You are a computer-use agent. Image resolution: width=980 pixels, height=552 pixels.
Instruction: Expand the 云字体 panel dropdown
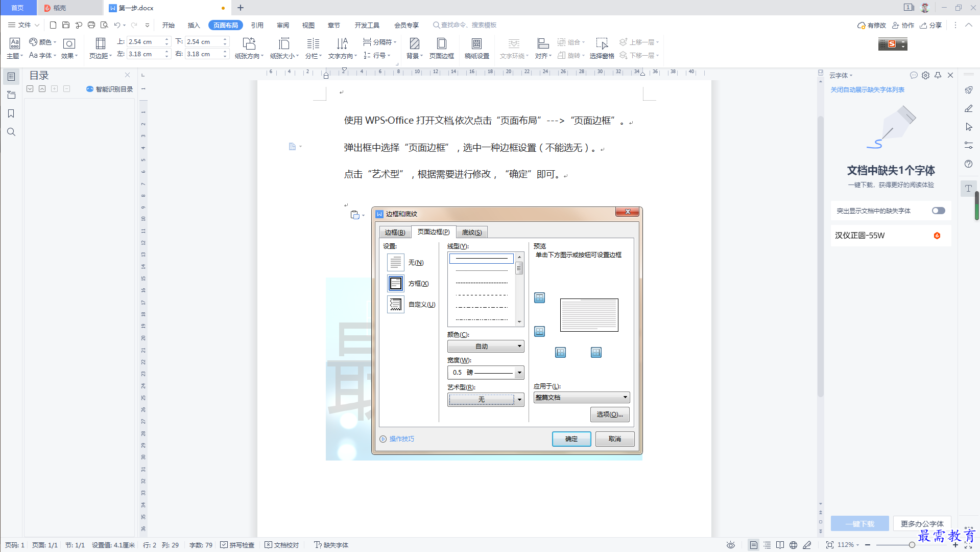tap(841, 75)
